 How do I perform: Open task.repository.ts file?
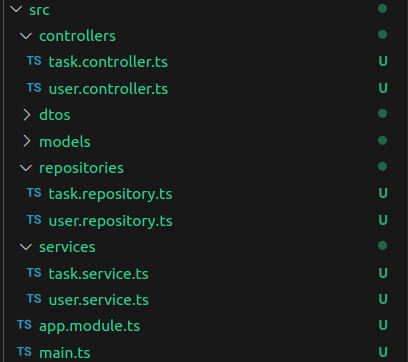[110, 195]
